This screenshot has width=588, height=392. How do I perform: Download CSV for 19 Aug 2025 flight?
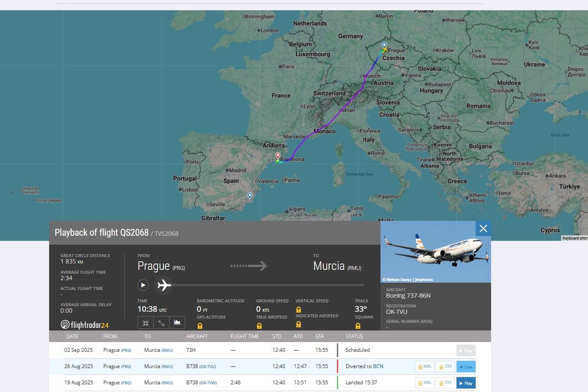[445, 383]
